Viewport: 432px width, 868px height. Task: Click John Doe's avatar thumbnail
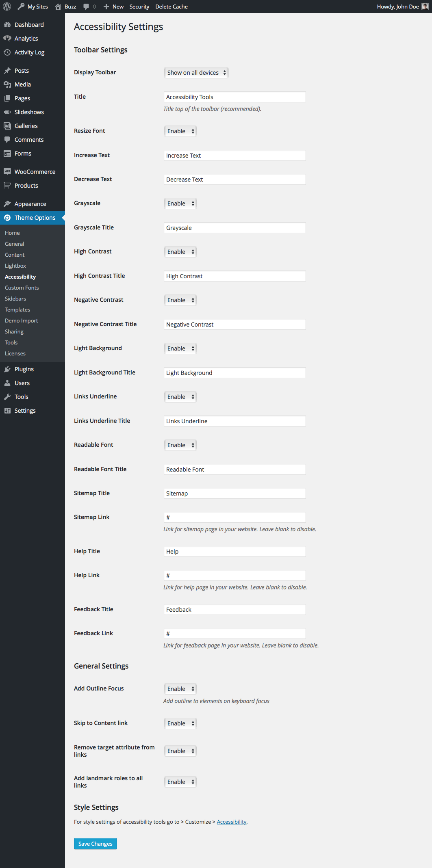pyautogui.click(x=425, y=6)
